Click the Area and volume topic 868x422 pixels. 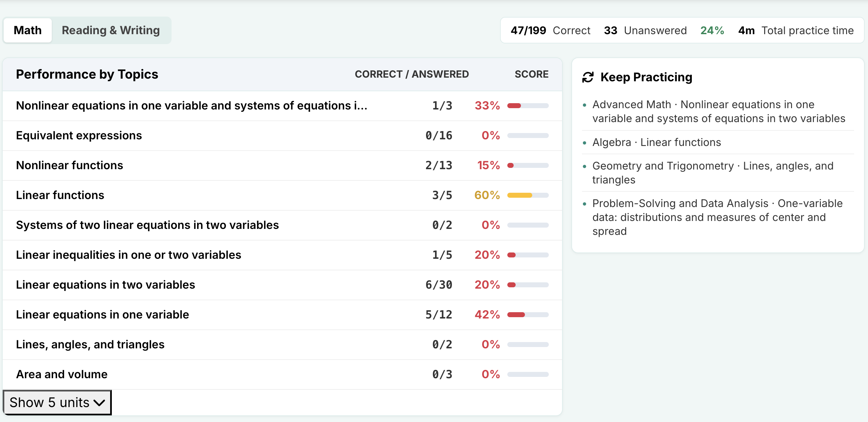62,374
